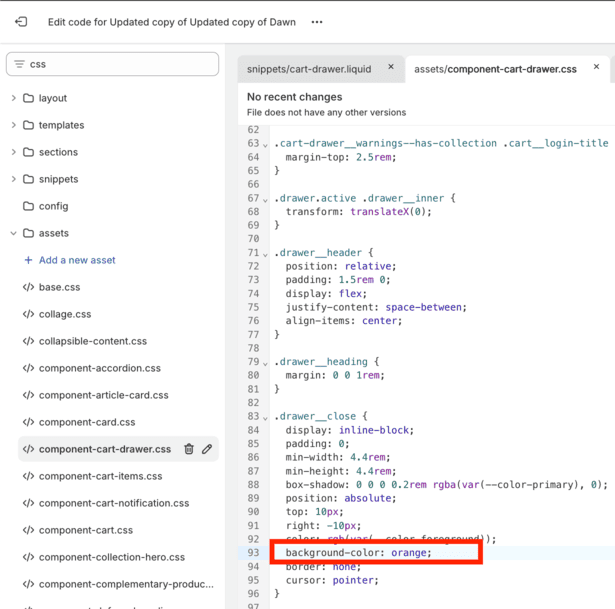
Task: Click line number 88 in gutter
Action: point(253,485)
